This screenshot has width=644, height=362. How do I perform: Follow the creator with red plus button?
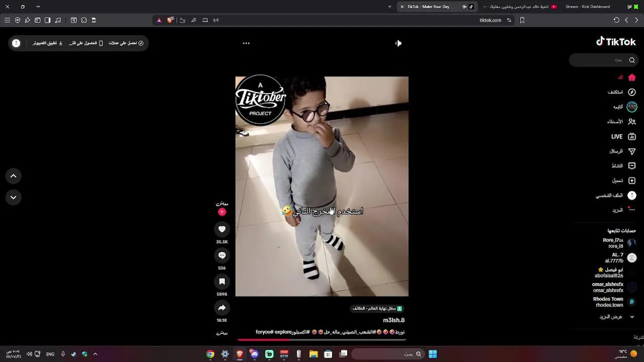click(222, 212)
